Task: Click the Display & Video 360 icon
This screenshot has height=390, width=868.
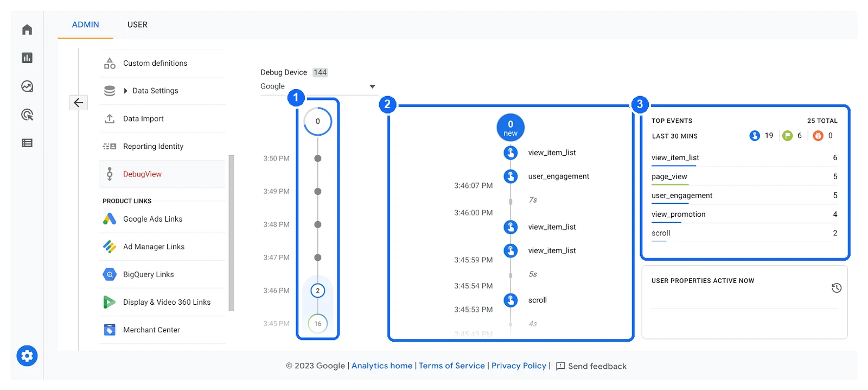Action: coord(110,302)
